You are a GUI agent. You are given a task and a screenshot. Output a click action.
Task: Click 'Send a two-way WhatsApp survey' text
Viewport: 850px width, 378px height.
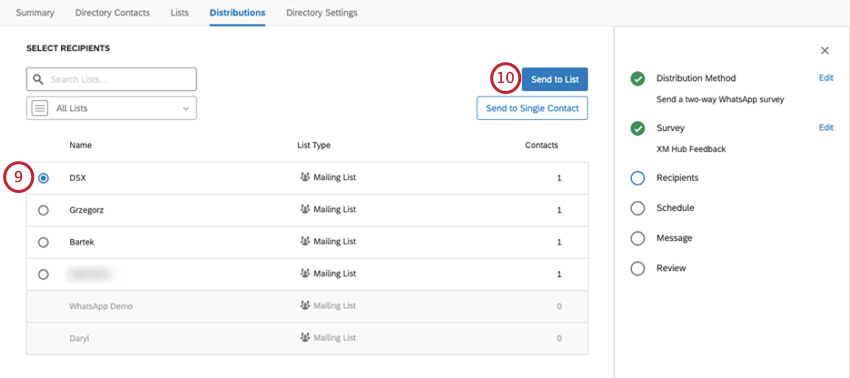720,100
